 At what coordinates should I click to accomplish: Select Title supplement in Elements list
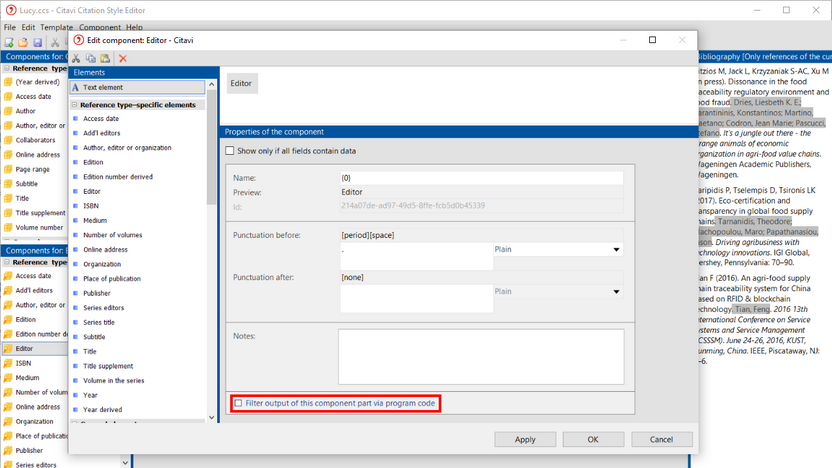[108, 366]
